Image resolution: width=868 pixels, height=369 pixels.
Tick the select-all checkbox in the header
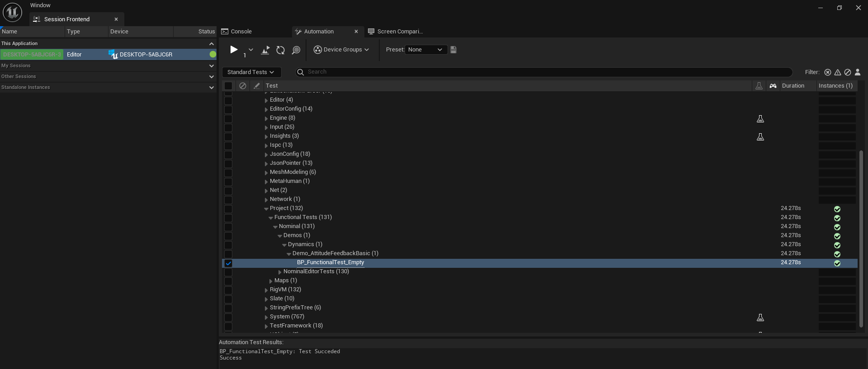pyautogui.click(x=228, y=86)
